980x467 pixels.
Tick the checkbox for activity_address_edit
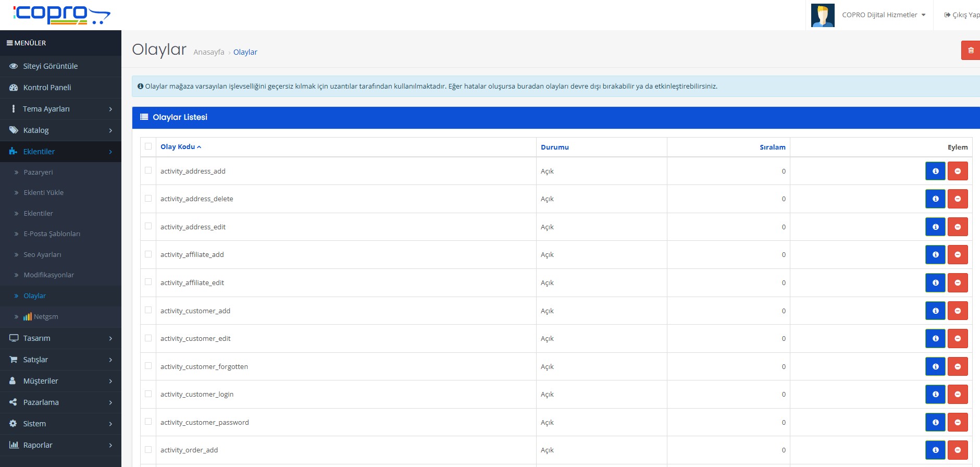148,226
